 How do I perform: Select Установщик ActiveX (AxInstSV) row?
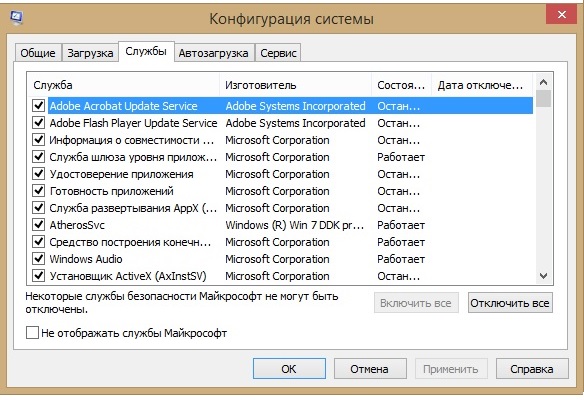[282, 276]
